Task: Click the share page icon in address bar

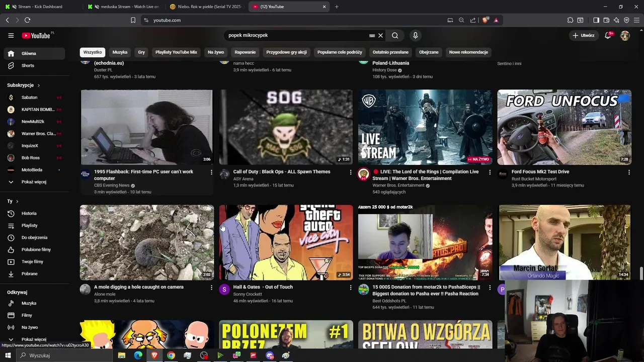Action: coord(473,20)
